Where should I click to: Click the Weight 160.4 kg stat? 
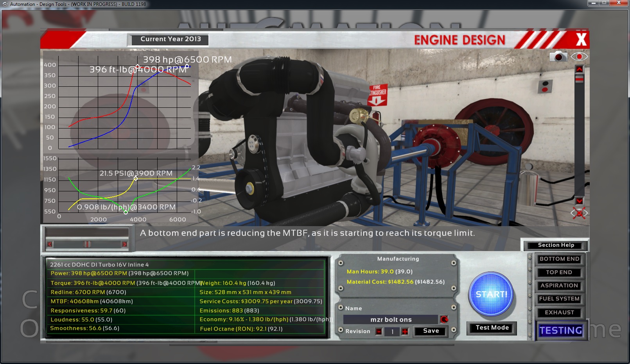click(x=237, y=283)
